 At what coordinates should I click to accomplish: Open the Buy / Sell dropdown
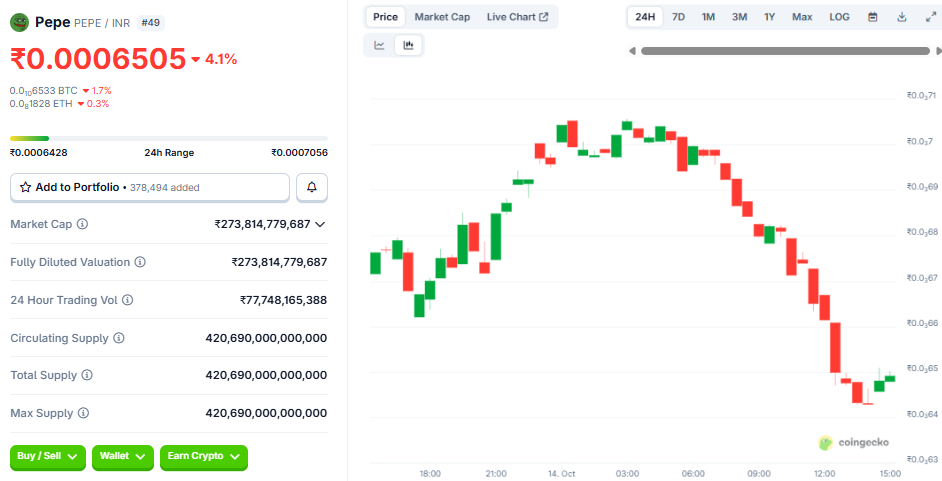click(48, 457)
